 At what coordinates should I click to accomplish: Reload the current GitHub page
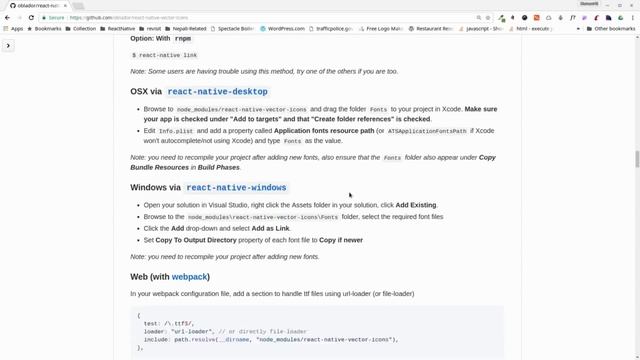[x=31, y=18]
